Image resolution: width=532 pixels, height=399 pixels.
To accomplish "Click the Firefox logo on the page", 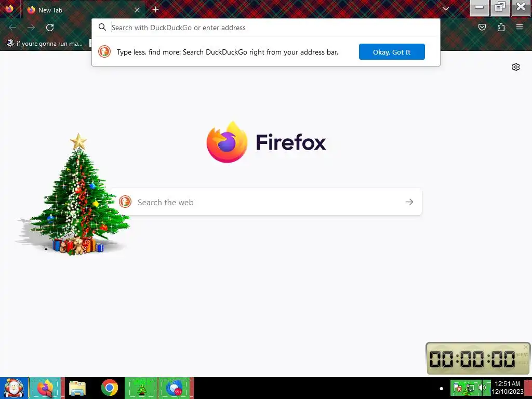I will [227, 142].
